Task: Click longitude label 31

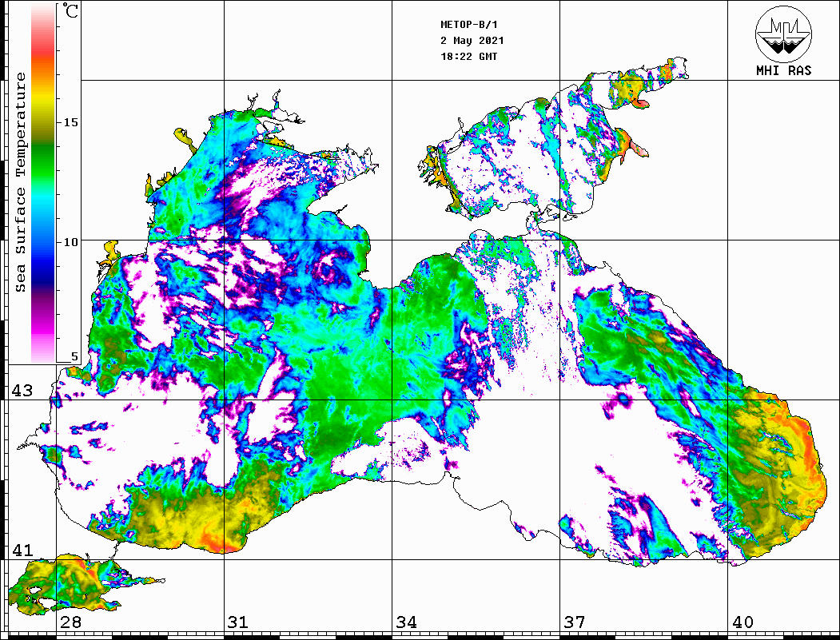Action: click(x=238, y=622)
